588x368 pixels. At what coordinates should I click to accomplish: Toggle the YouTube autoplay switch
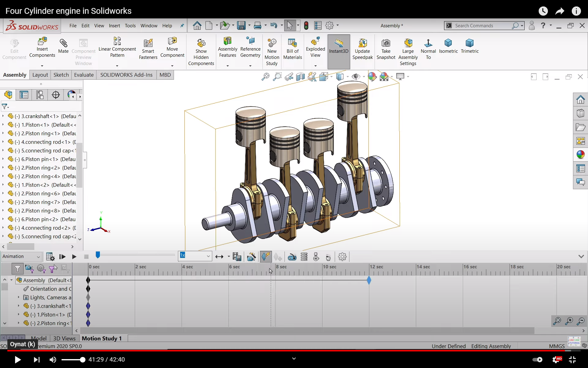pyautogui.click(x=537, y=359)
